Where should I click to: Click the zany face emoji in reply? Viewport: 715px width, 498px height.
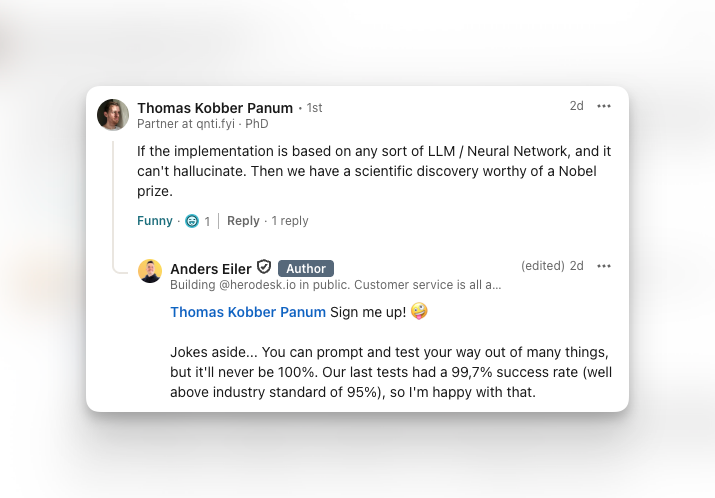[x=420, y=312]
